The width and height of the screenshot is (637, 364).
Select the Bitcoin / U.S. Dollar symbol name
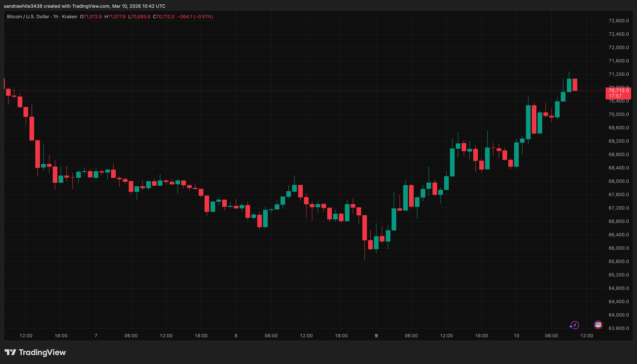point(28,16)
